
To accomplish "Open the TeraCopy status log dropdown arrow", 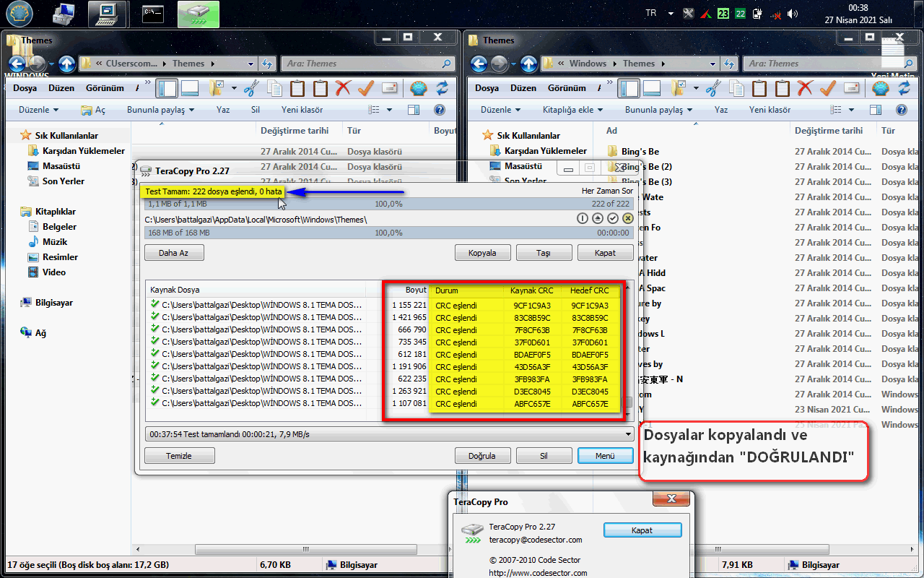I will tap(628, 434).
